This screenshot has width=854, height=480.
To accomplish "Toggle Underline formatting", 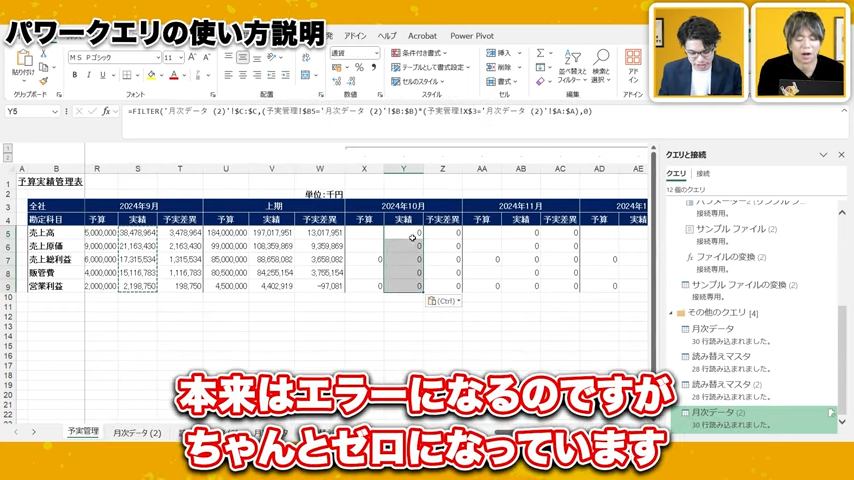I will click(102, 75).
